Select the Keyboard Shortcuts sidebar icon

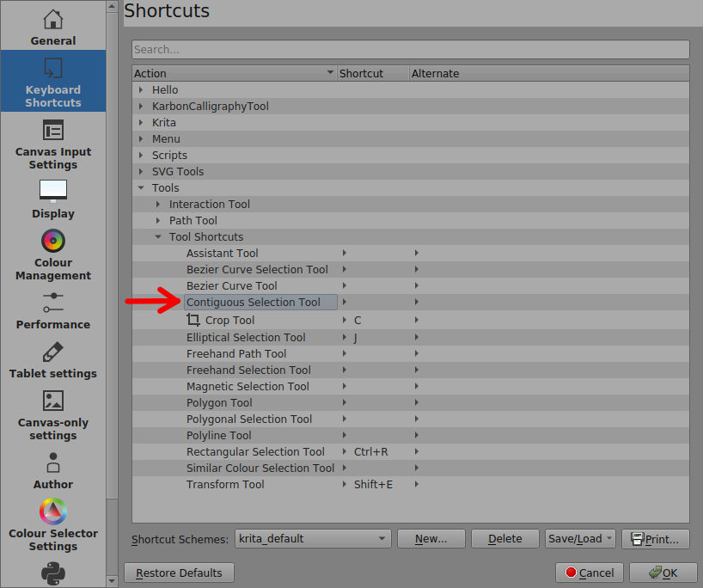click(53, 68)
